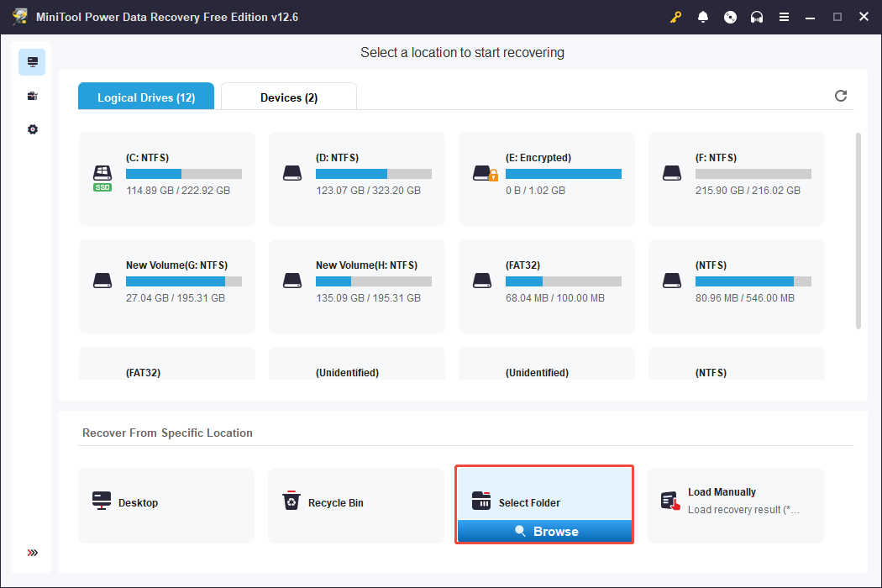Switch to the Devices tab
Viewport: 882px width, 588px height.
click(x=288, y=97)
